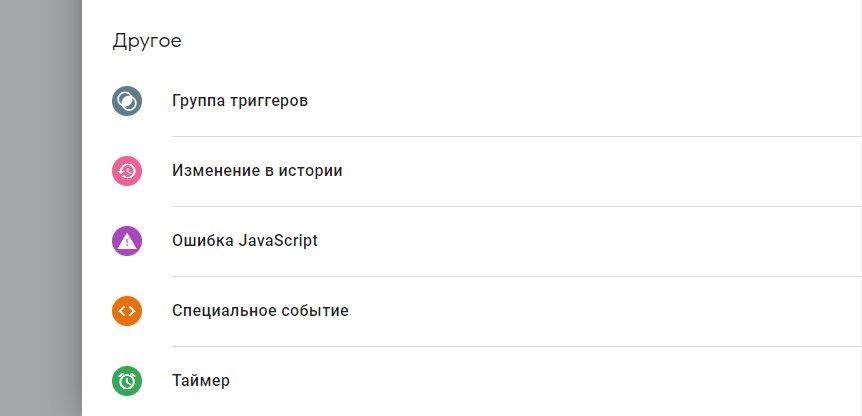Click empty row space right of Таймер
Viewport: 862px width, 416px height.
546,381
